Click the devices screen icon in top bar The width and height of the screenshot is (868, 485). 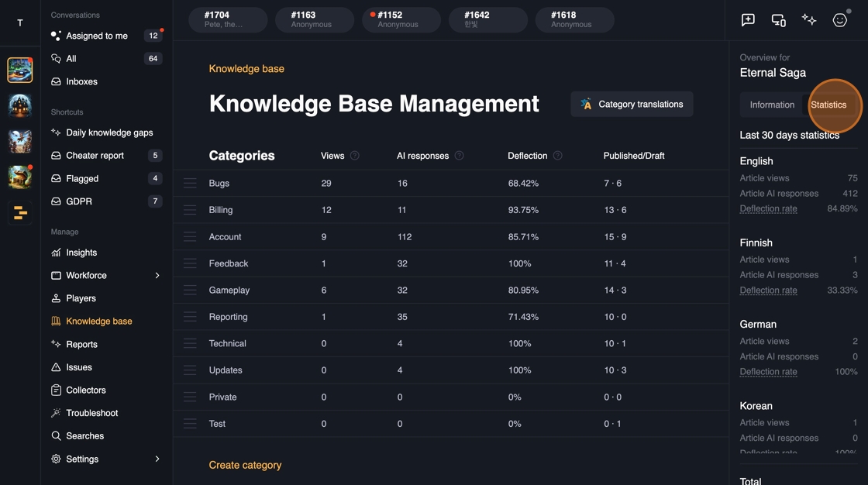click(x=778, y=20)
